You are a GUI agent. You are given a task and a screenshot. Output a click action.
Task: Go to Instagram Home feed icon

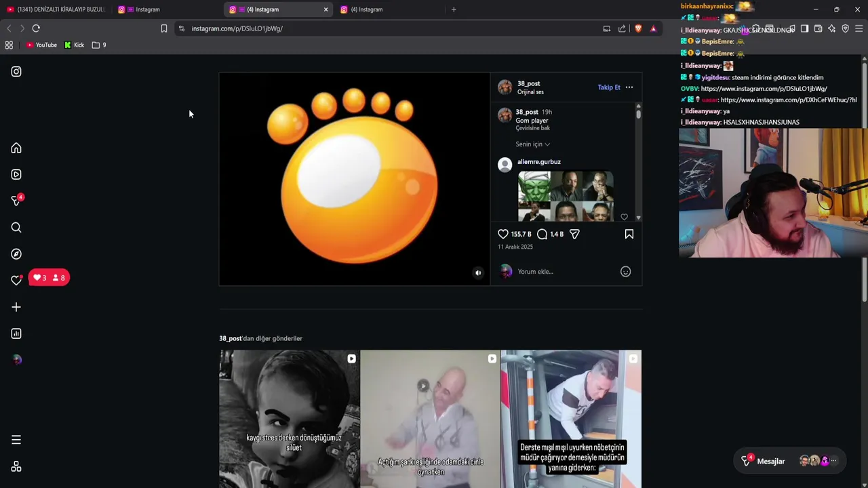click(x=16, y=148)
